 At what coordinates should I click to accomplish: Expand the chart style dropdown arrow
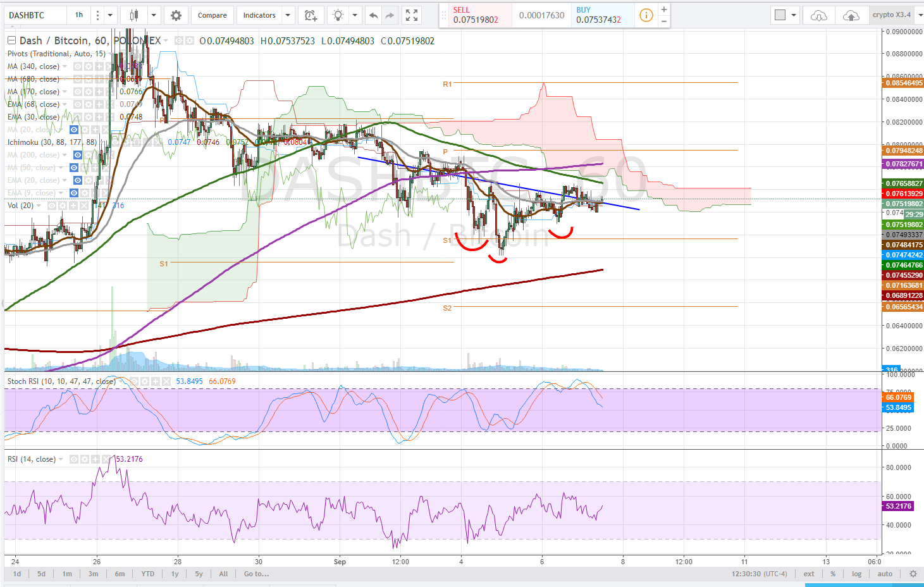pos(154,15)
